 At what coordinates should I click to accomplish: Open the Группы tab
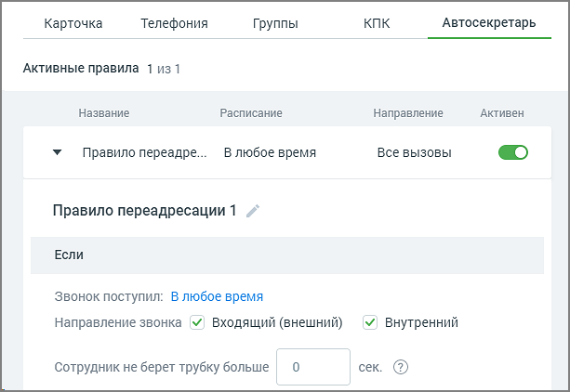pos(275,23)
